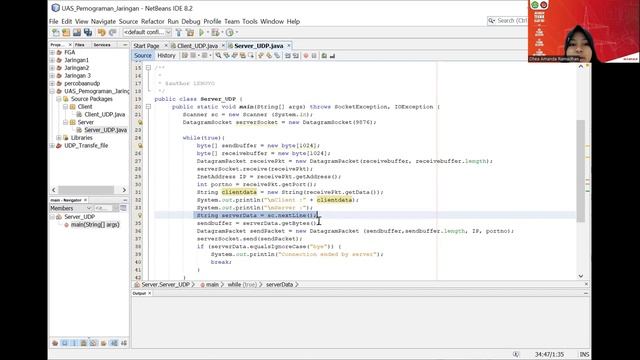This screenshot has height=360, width=640.
Task: Click the editor scroll down arrow
Action: 581,276
